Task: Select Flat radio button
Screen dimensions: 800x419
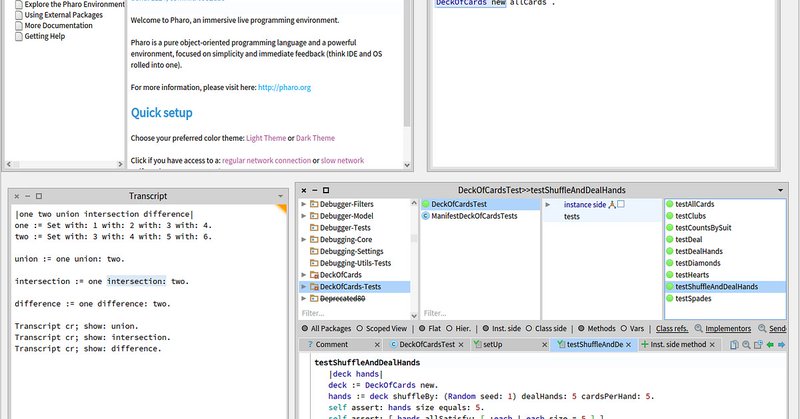Action: 422,329
